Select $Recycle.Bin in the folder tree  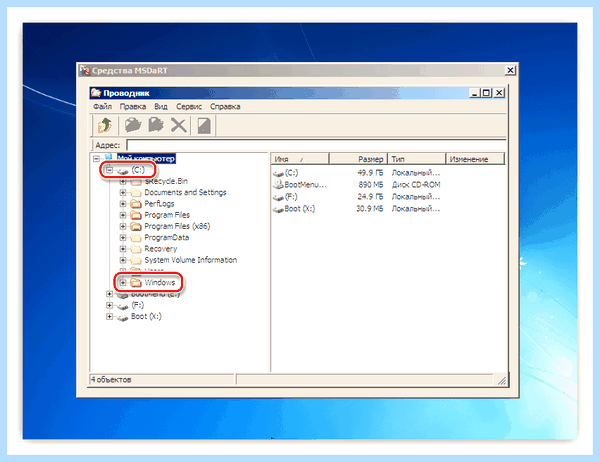[166, 181]
